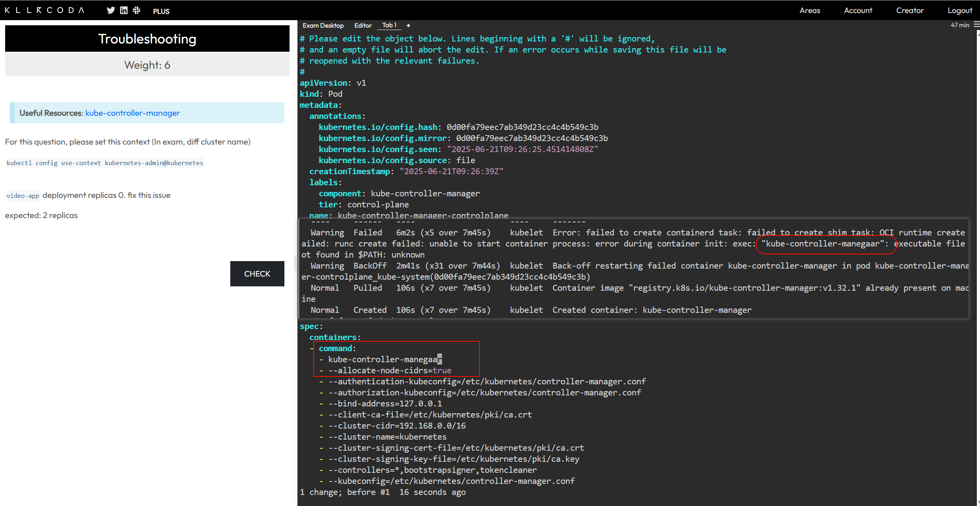The image size is (980, 506).
Task: Click the kubectl config use-context command
Action: click(105, 163)
